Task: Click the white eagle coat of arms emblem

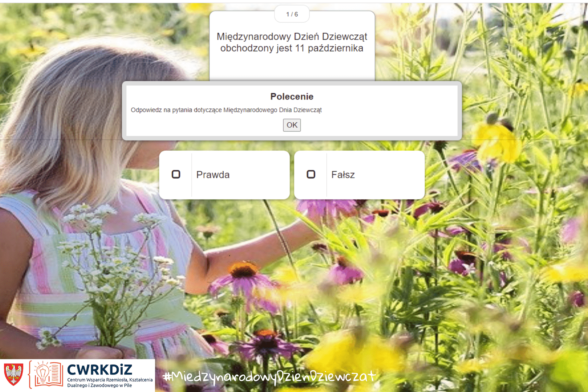Action: click(14, 374)
